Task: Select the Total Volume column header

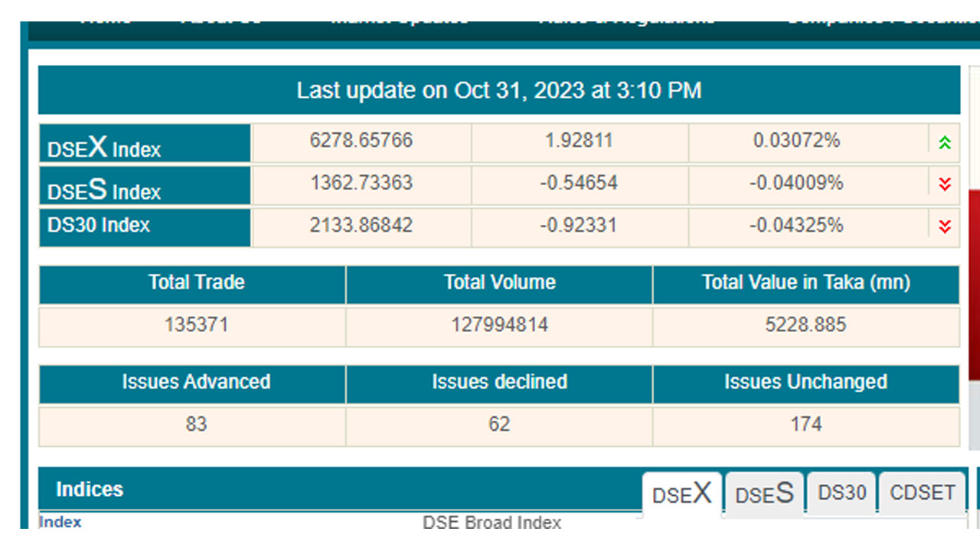Action: click(x=499, y=282)
